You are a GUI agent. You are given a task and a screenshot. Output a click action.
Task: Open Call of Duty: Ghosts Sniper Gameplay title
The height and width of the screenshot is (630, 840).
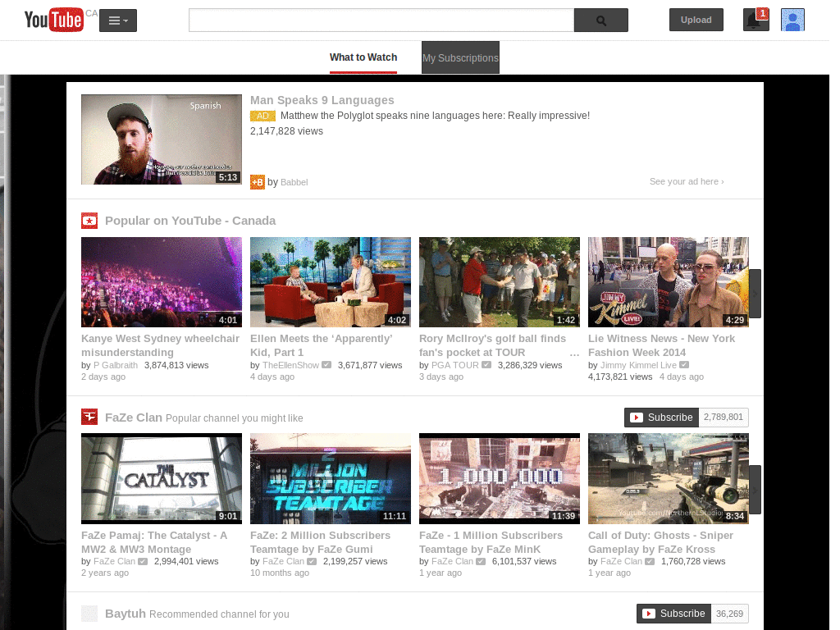tap(660, 542)
